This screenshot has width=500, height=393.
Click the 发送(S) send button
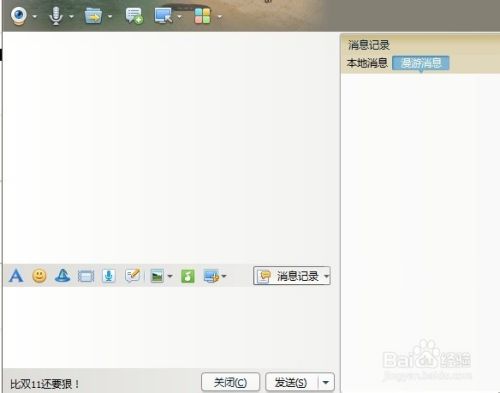(291, 382)
